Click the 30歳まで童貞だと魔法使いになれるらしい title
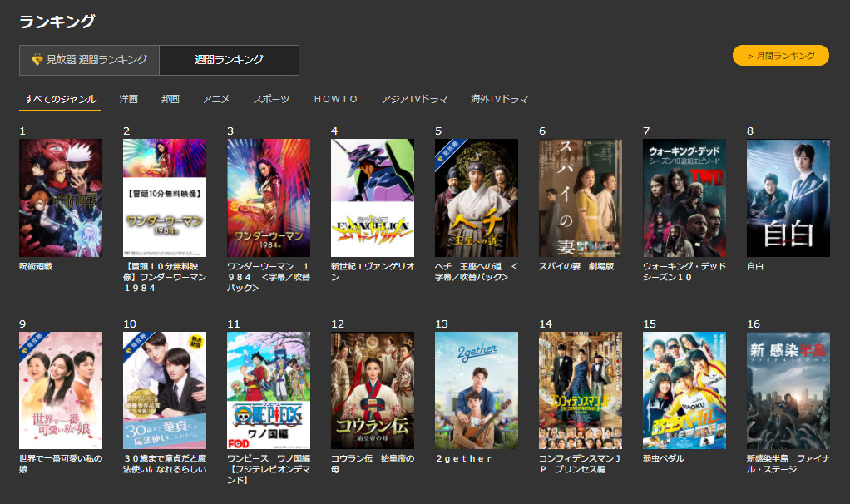850x504 pixels. coord(165,464)
